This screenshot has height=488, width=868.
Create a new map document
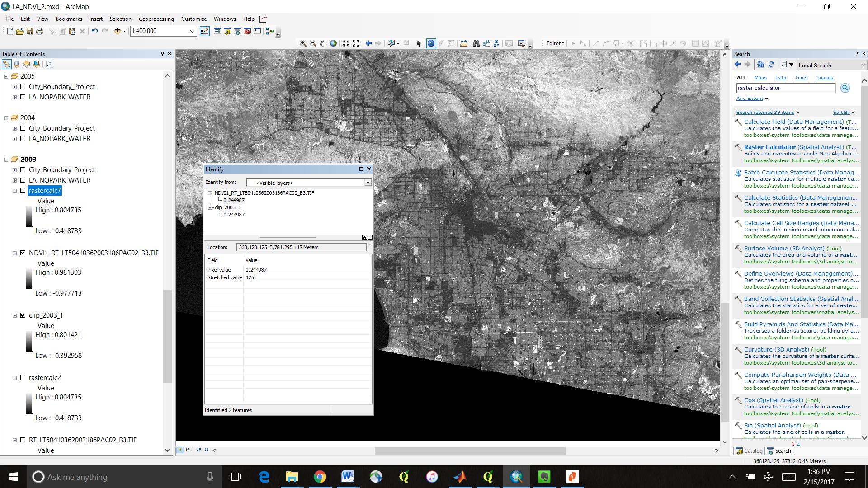pos(9,31)
